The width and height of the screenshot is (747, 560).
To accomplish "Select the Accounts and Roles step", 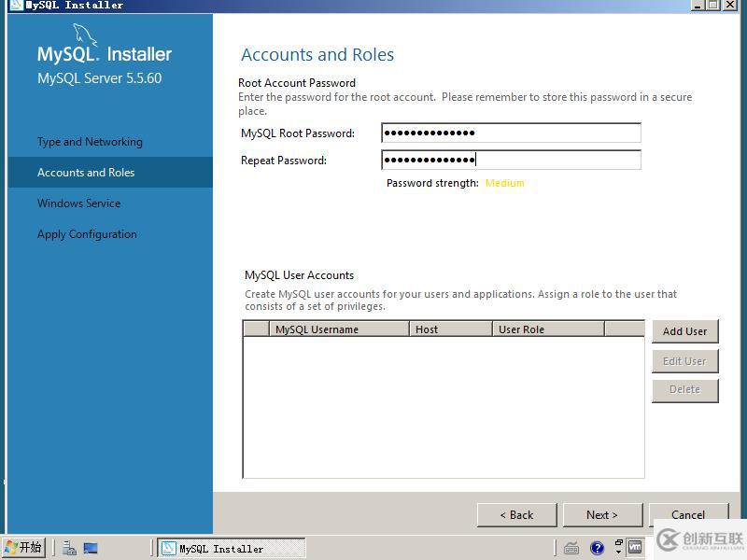I will (x=110, y=173).
